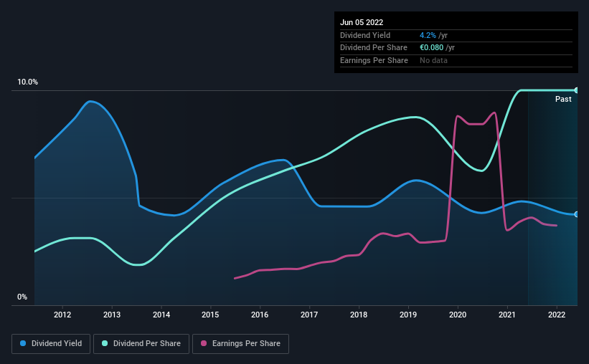Click the pink Earnings Per Share legend dot
The height and width of the screenshot is (364, 589).
pos(204,343)
